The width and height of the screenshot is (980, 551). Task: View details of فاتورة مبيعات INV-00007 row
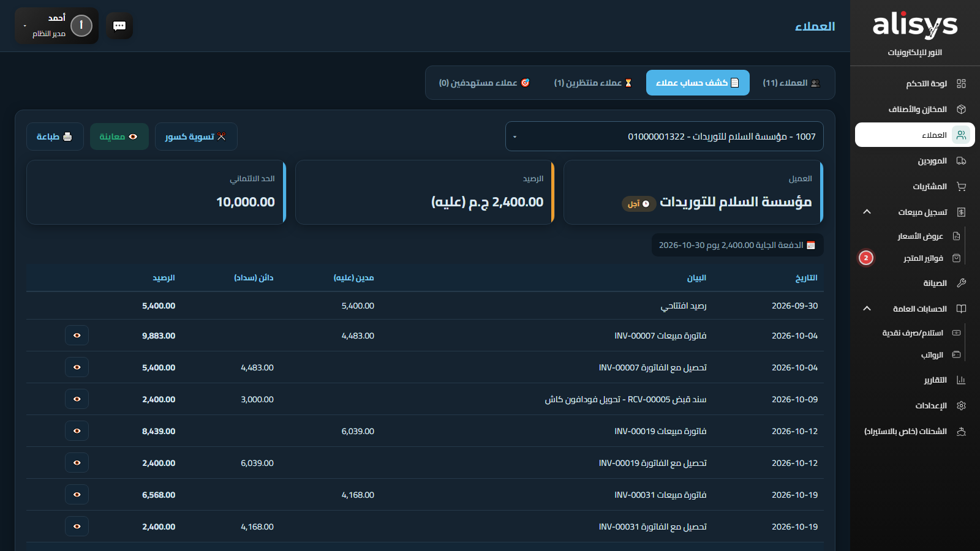coord(77,335)
